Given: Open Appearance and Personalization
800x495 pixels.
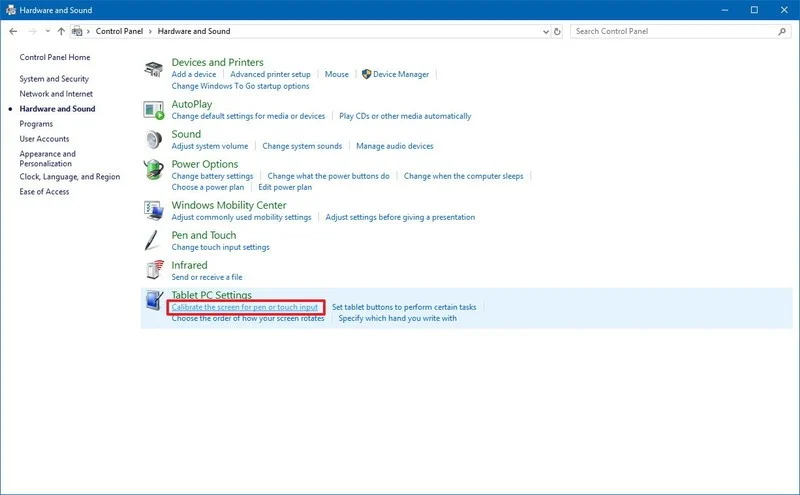Looking at the screenshot, I should [x=47, y=159].
